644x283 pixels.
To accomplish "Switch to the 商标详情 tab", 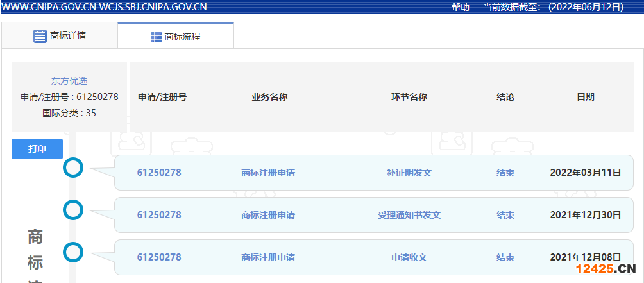I will pyautogui.click(x=60, y=36).
